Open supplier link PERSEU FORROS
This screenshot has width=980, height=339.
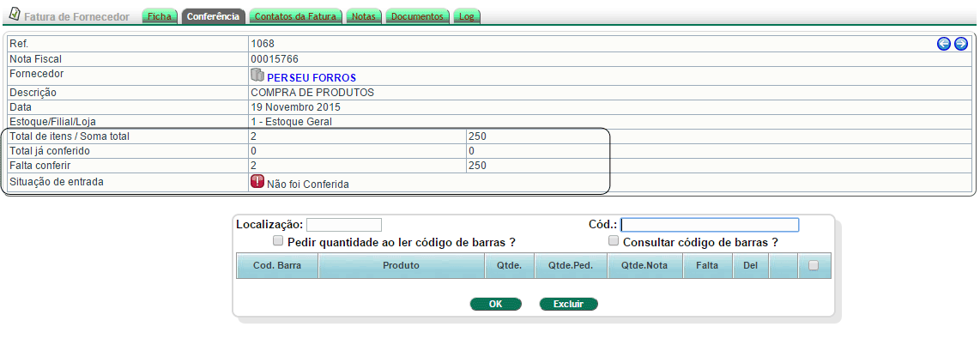point(312,78)
